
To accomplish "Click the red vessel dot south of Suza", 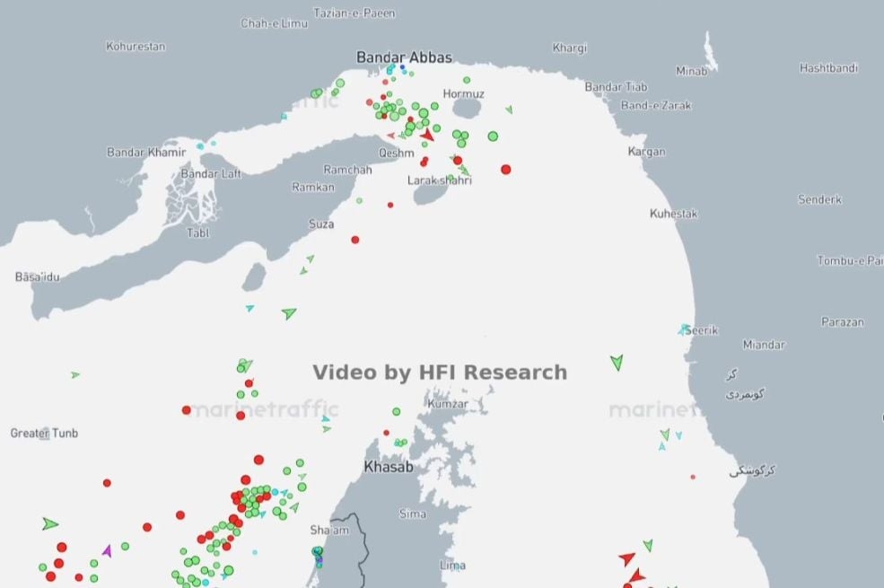I will [355, 240].
